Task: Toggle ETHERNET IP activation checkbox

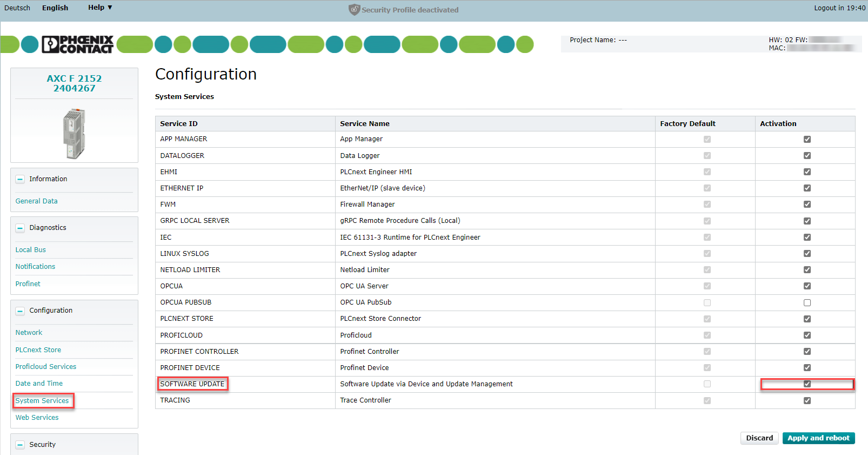Action: point(807,188)
